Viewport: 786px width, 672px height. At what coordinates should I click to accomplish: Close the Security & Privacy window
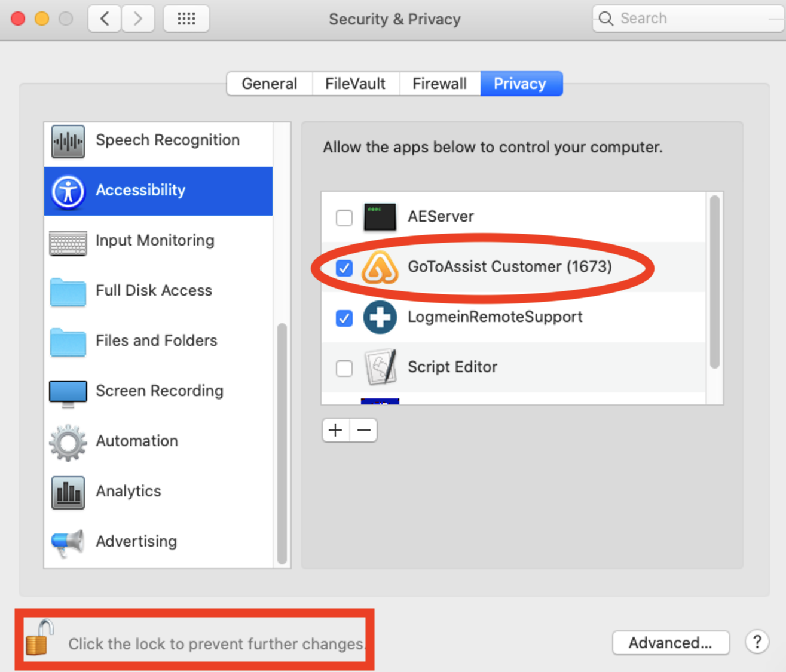coord(18,19)
